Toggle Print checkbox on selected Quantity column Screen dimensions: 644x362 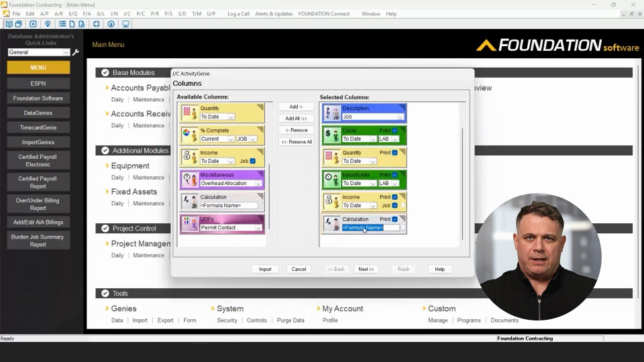[394, 153]
